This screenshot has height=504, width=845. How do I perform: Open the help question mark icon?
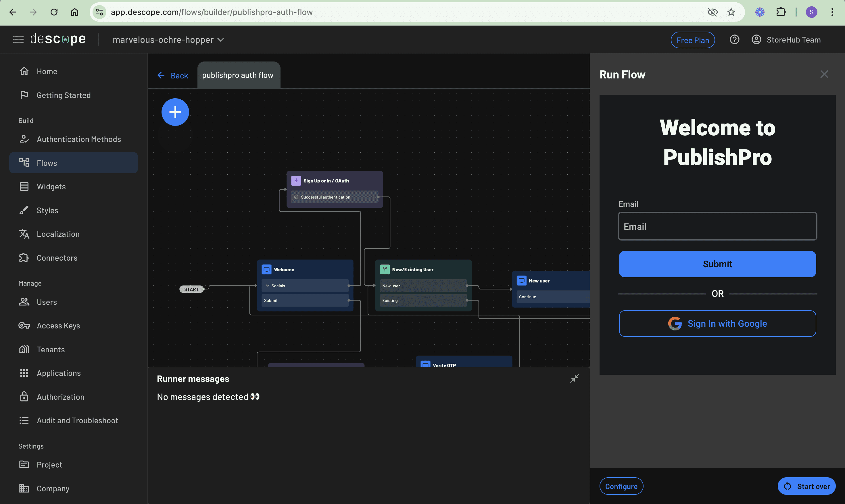pyautogui.click(x=734, y=40)
